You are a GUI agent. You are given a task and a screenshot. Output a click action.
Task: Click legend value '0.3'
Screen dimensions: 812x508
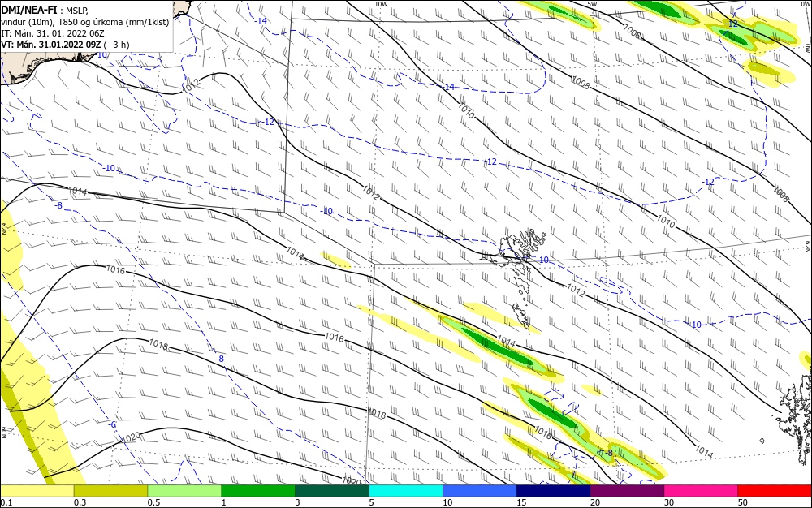coord(80,502)
